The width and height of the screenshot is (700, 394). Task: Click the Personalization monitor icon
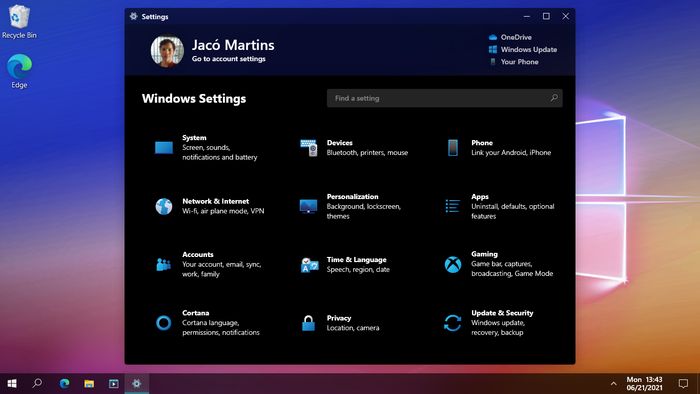(308, 206)
